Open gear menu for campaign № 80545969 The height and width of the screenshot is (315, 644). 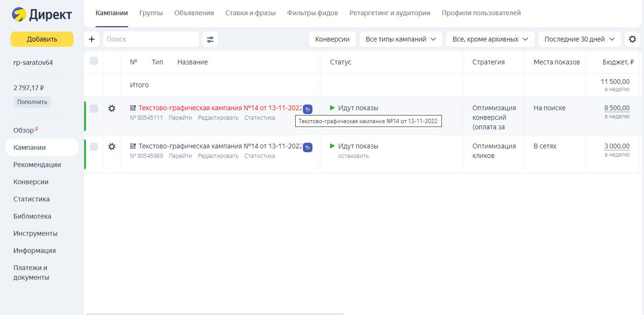point(112,147)
